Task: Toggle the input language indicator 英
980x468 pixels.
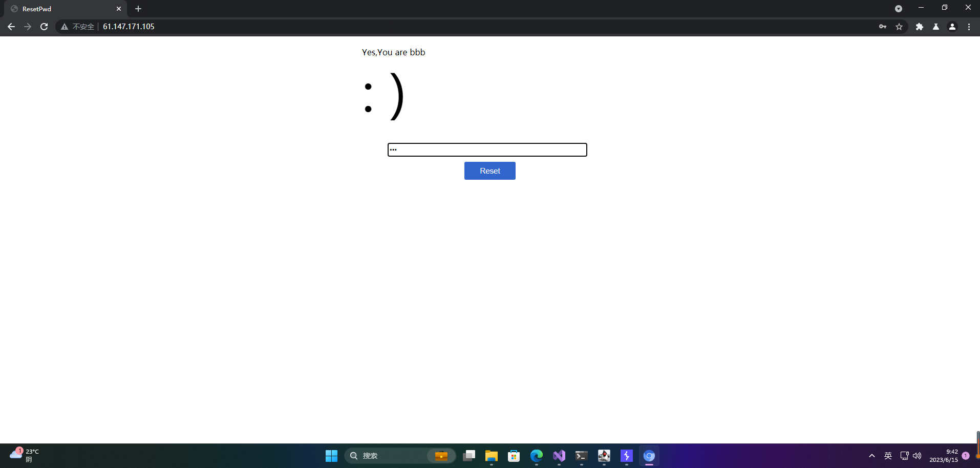Action: point(888,456)
